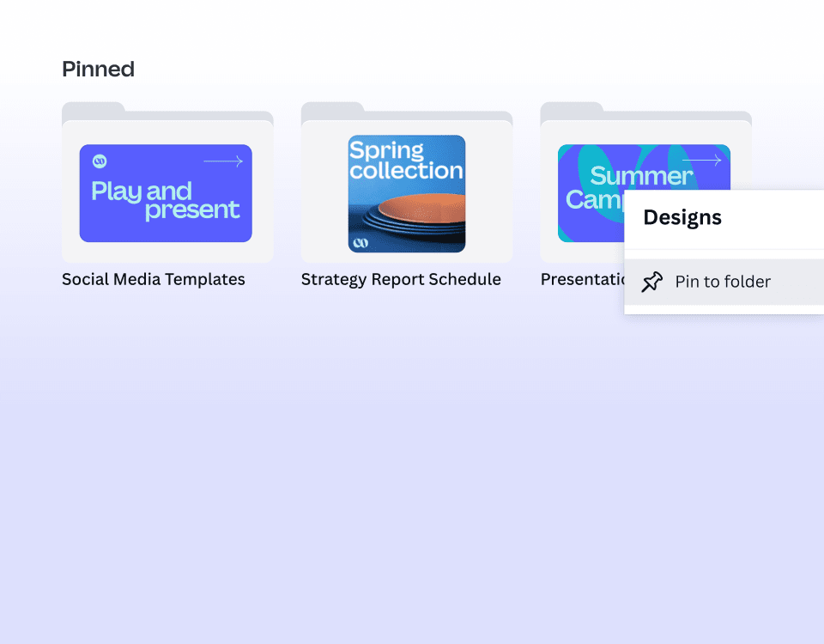Click the 'Spring collection' title text on the image
This screenshot has width=824, height=644.
[x=406, y=161]
